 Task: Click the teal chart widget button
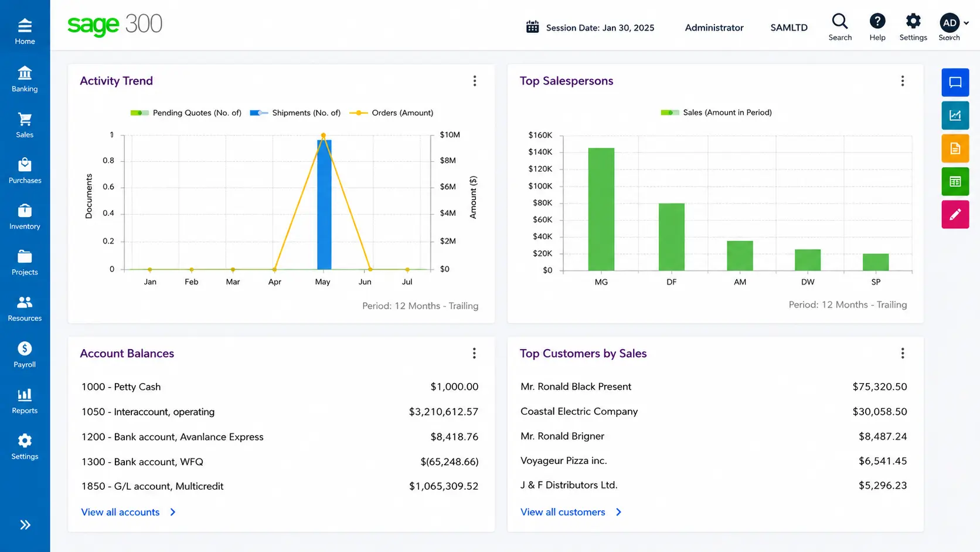click(955, 115)
